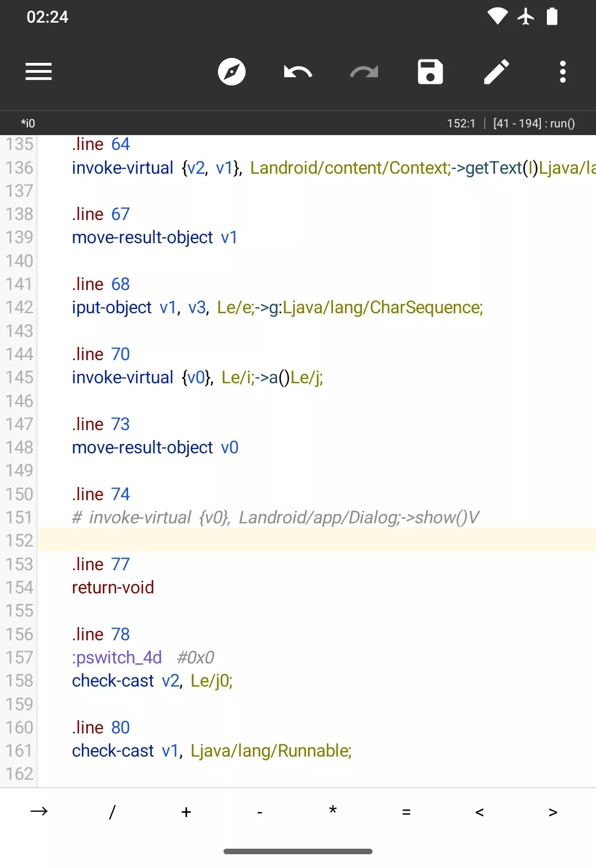Screen dimensions: 596x868
Task: Tap the compass navigation icon
Action: [232, 72]
